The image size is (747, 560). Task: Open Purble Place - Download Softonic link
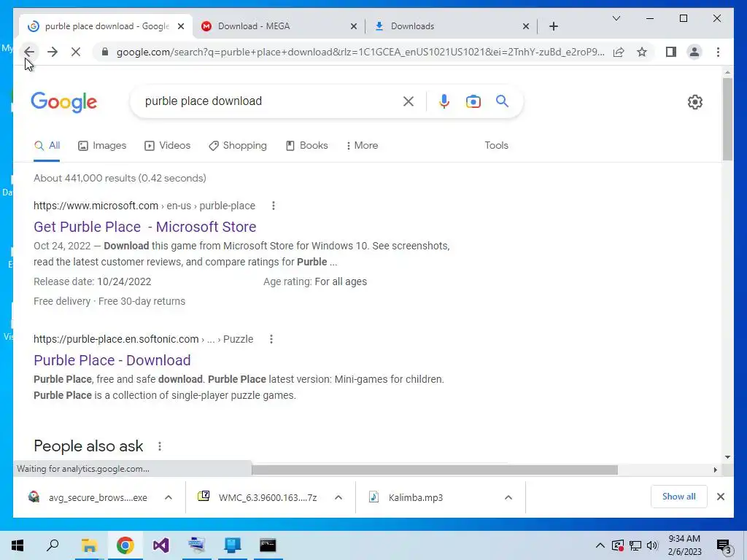[x=112, y=360]
